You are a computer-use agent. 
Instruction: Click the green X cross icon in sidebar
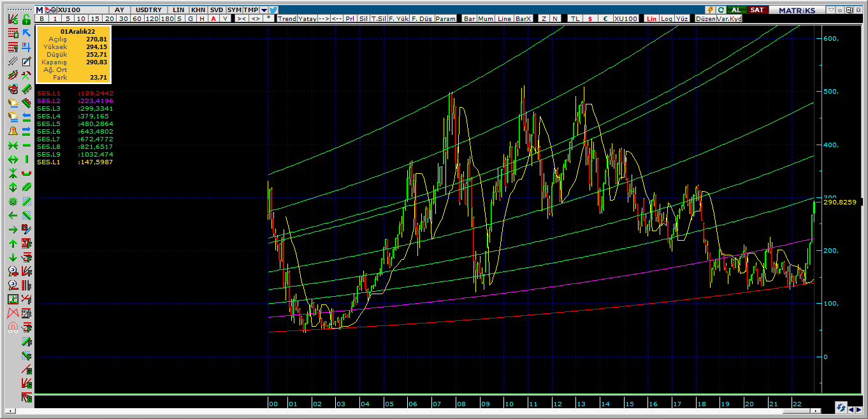tap(13, 145)
